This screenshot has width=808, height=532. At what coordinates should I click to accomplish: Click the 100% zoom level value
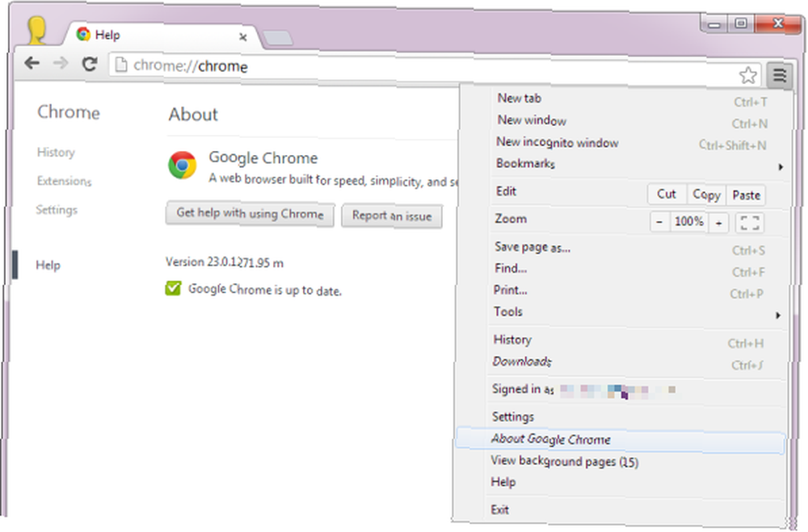689,222
